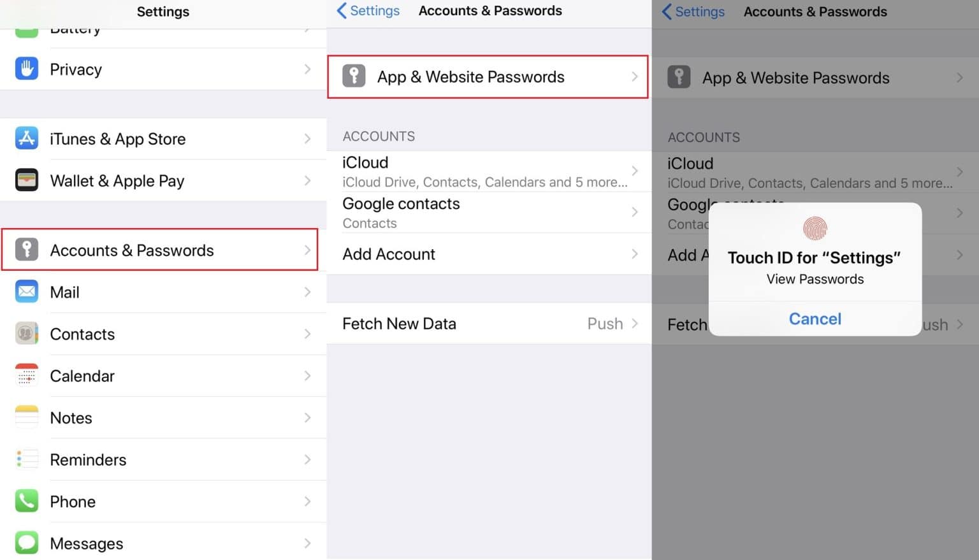The width and height of the screenshot is (979, 560).
Task: Tap the Mail envelope icon
Action: [27, 292]
